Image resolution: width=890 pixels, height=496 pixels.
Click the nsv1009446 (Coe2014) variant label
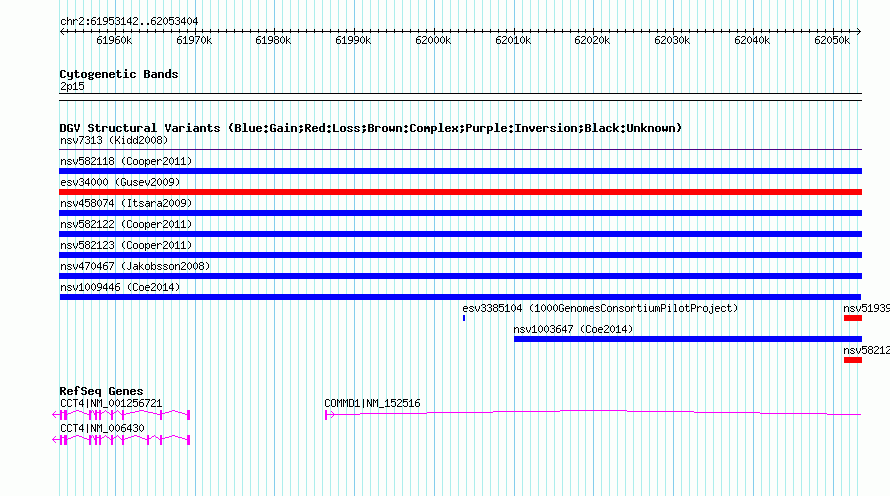tap(120, 287)
